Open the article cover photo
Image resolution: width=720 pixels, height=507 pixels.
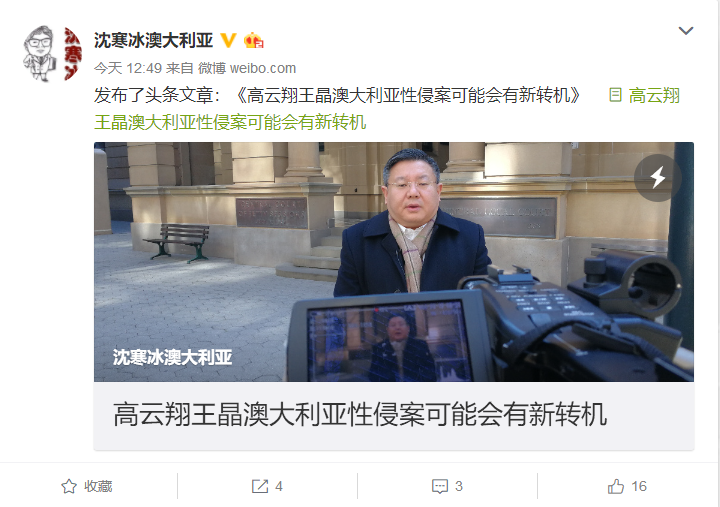(394, 262)
